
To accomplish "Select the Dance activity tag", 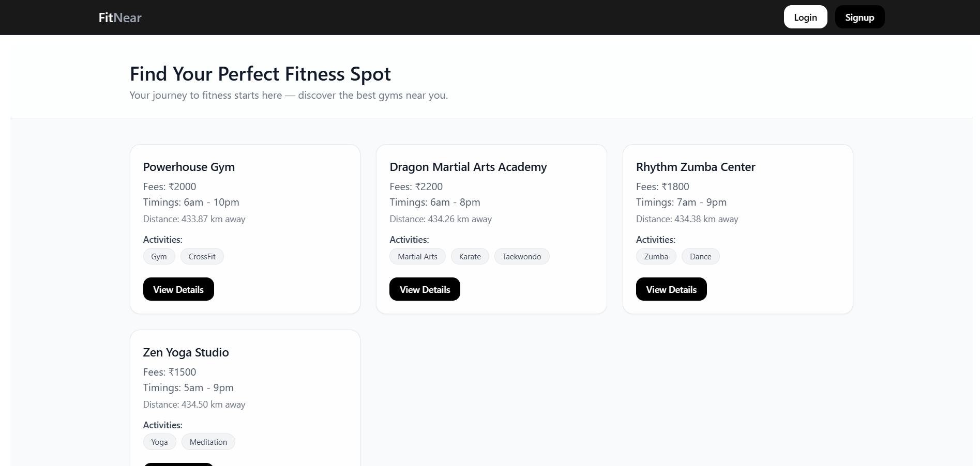I will [700, 257].
